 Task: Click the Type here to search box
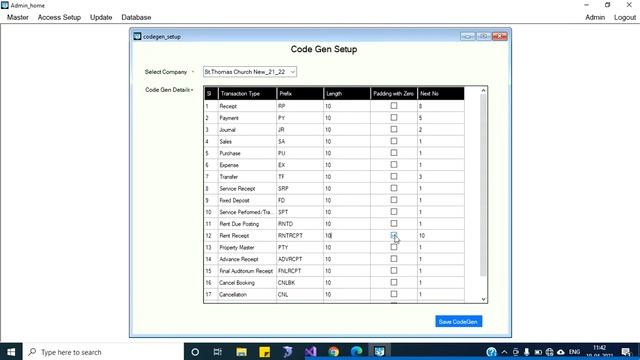point(103,352)
